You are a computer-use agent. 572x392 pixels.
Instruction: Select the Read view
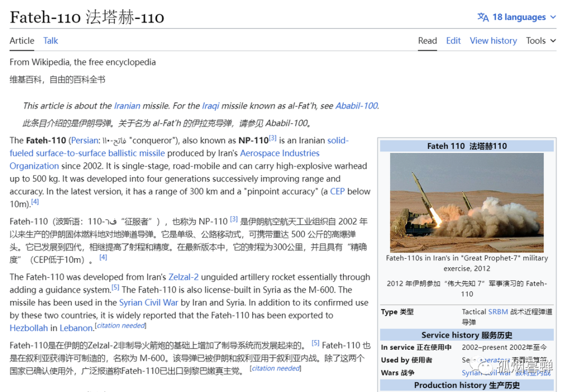click(427, 41)
